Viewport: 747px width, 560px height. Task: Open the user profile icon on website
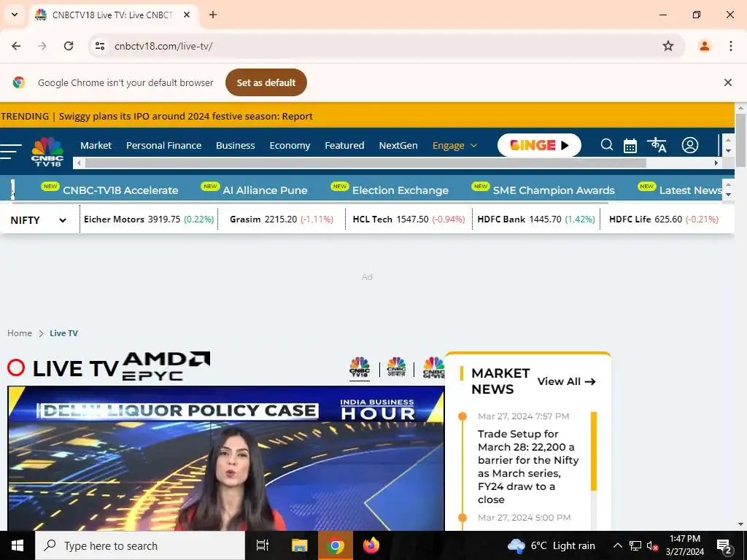click(690, 145)
